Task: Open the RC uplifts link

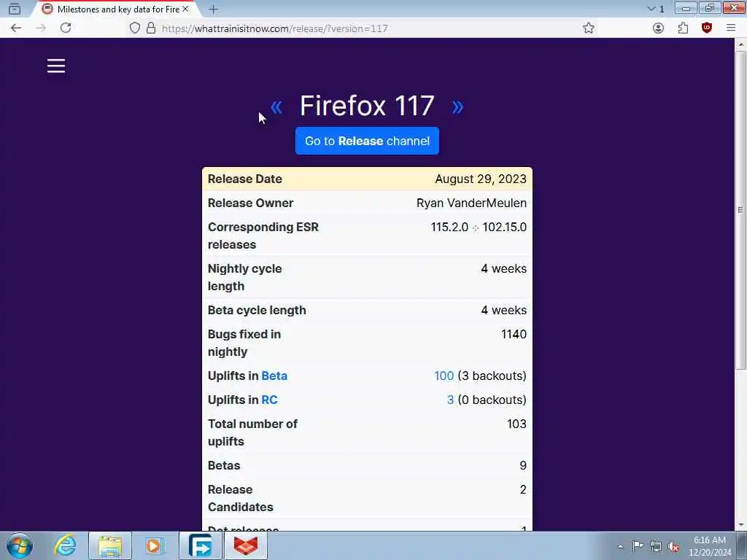Action: coord(269,400)
